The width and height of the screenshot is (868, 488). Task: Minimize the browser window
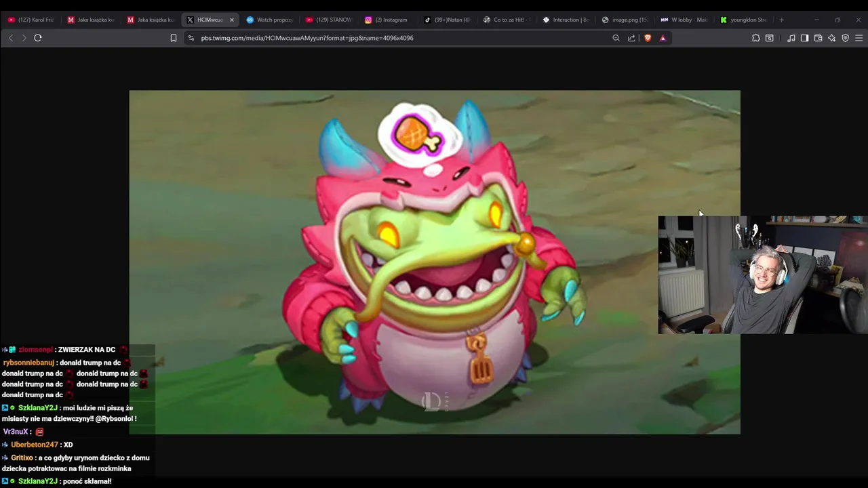[816, 20]
